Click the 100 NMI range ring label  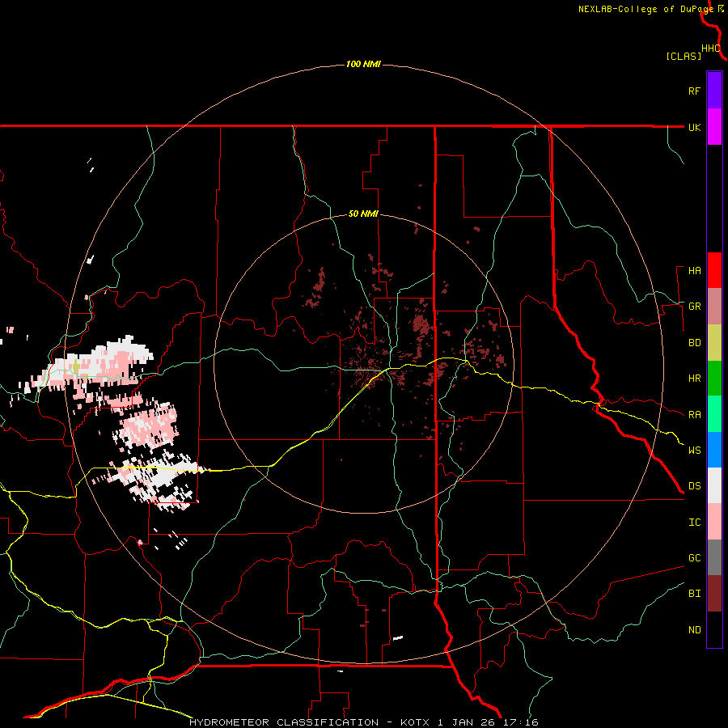click(x=363, y=64)
